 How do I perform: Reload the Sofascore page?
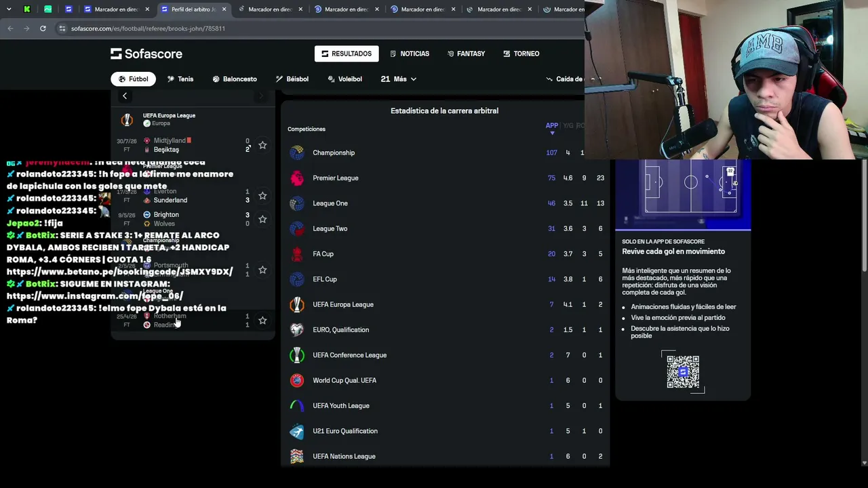(x=43, y=28)
